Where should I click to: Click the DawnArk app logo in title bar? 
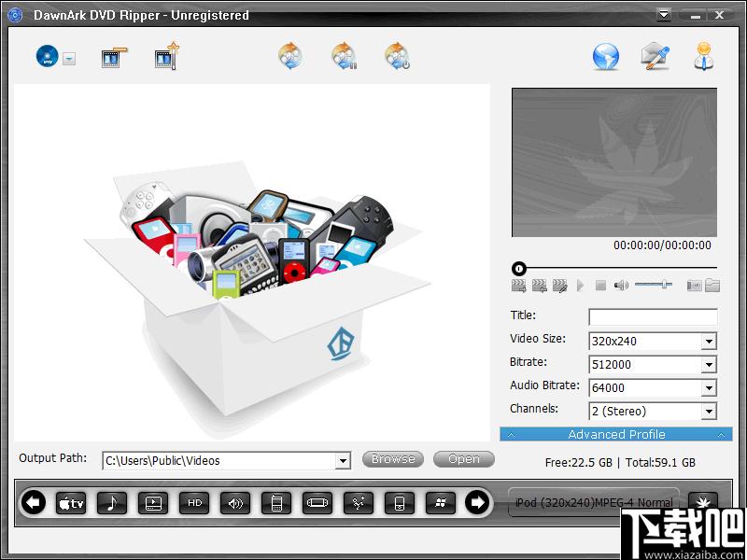coord(15,15)
